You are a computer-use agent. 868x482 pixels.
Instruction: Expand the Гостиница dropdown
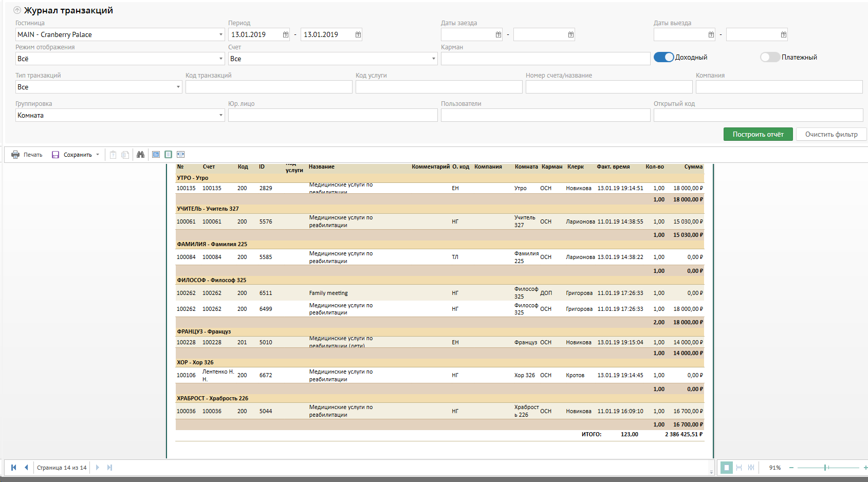click(x=221, y=34)
